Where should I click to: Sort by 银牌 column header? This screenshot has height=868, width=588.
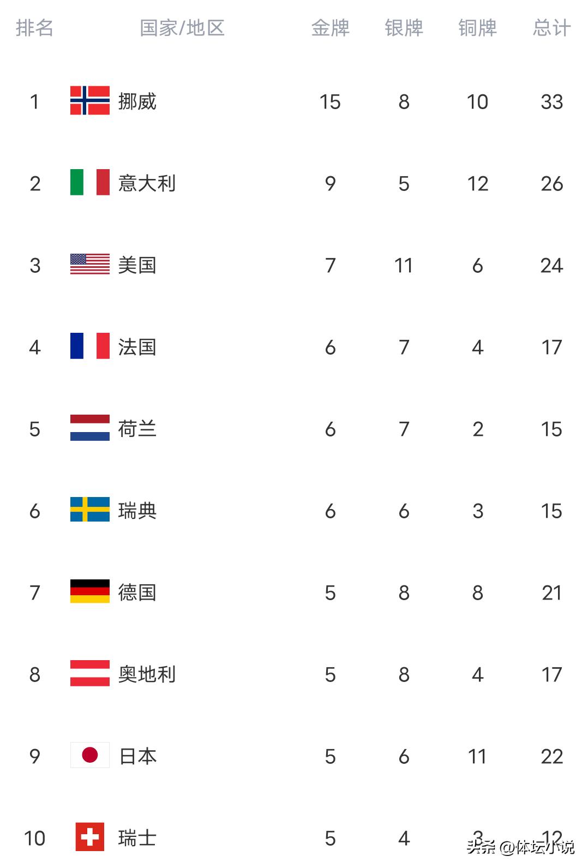(x=404, y=28)
